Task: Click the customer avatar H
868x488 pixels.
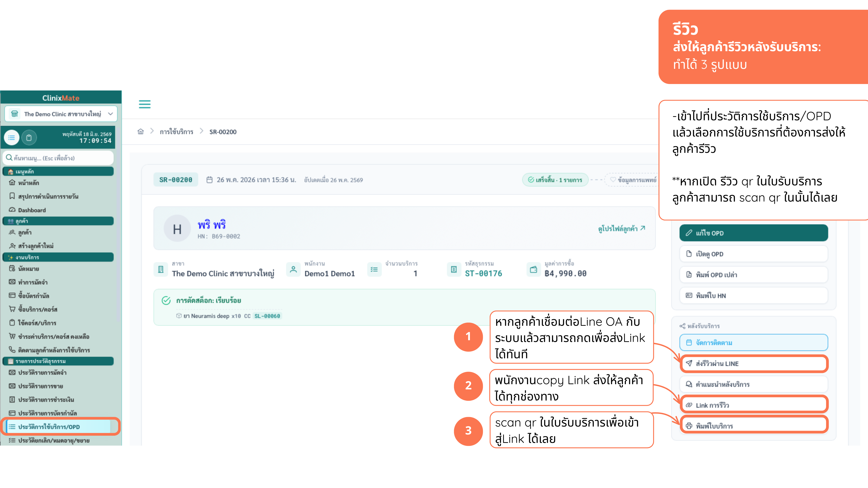Action: pos(177,228)
